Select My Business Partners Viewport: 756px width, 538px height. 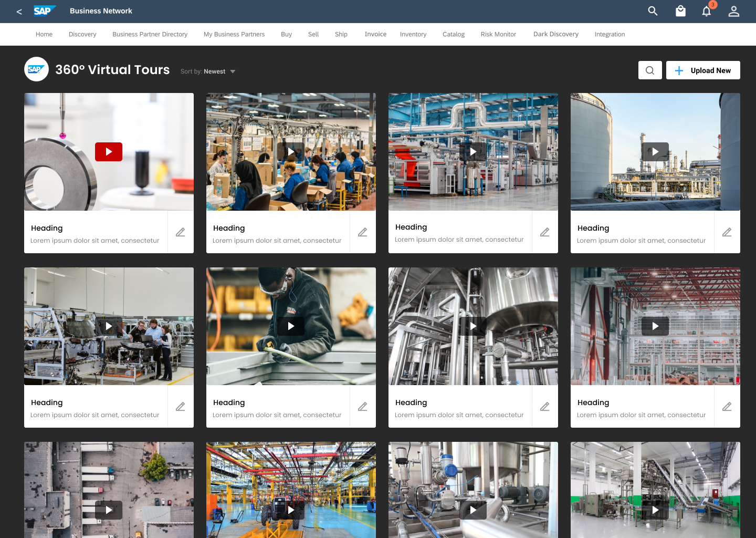point(234,34)
